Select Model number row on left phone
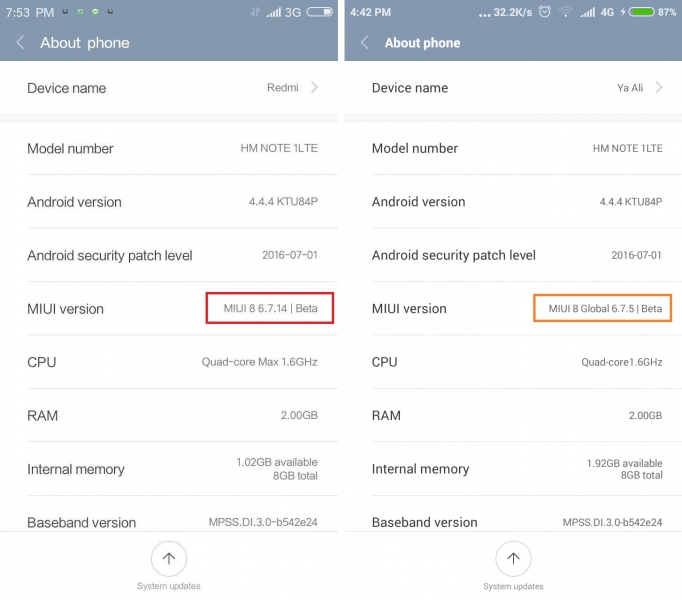This screenshot has width=682, height=600. click(x=171, y=149)
